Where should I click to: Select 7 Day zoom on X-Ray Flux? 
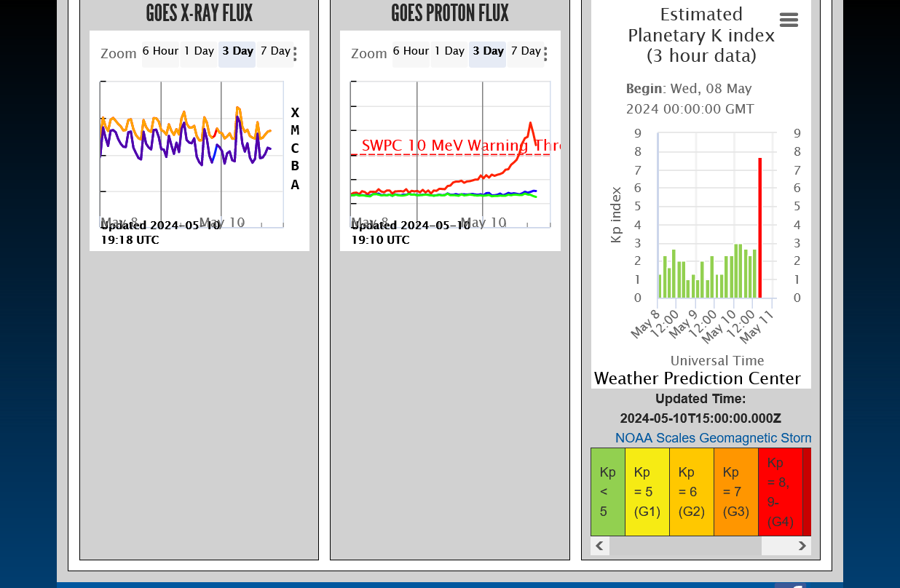(275, 52)
